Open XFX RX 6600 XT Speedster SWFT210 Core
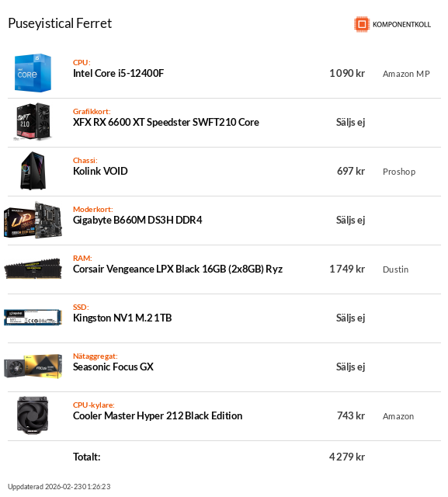Screen dimensions: 448x497 pyautogui.click(x=165, y=122)
